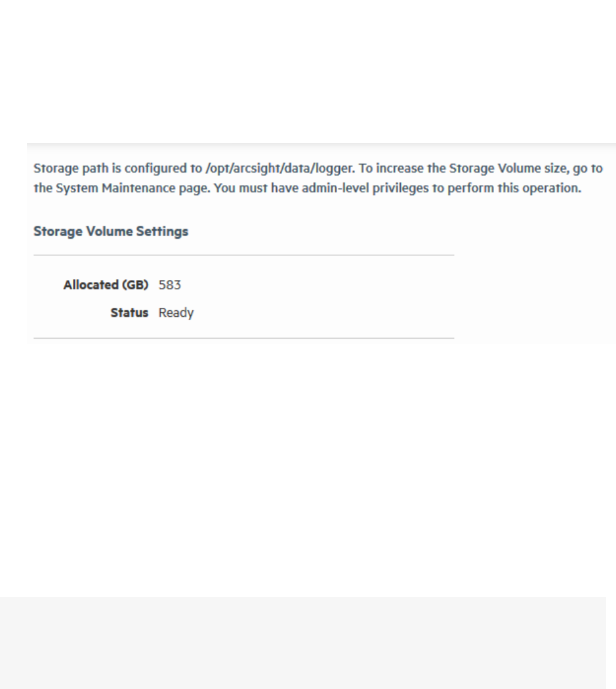Click the gray footer bar at bottom

click(302, 643)
